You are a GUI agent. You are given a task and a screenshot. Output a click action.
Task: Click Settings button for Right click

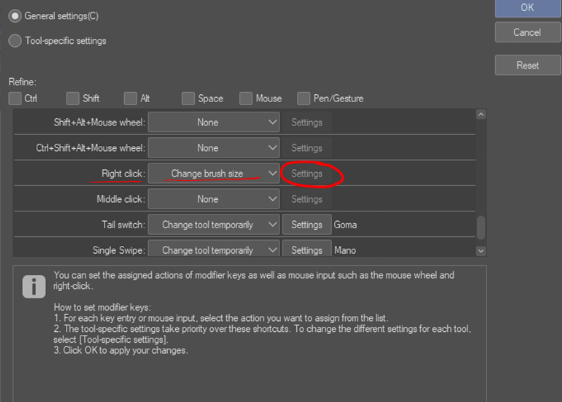click(x=307, y=173)
